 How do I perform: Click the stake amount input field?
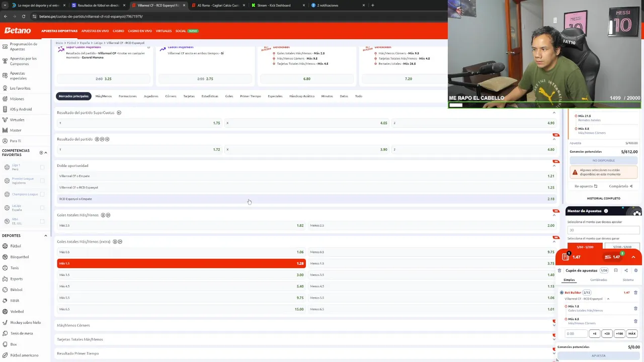click(577, 333)
